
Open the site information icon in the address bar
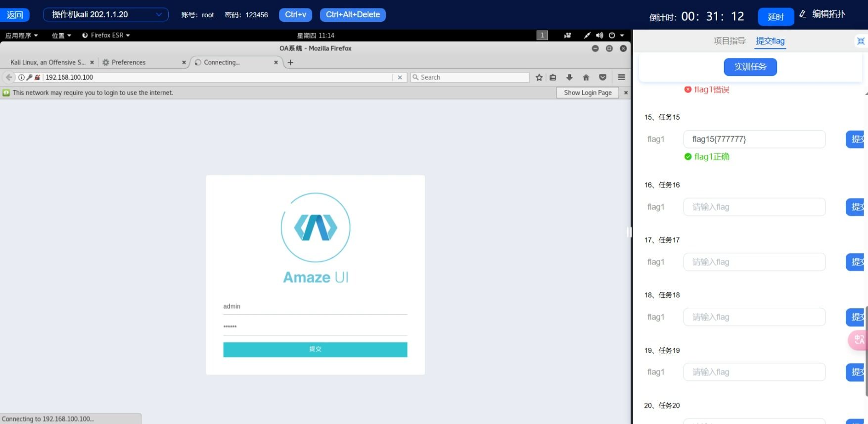pyautogui.click(x=21, y=77)
